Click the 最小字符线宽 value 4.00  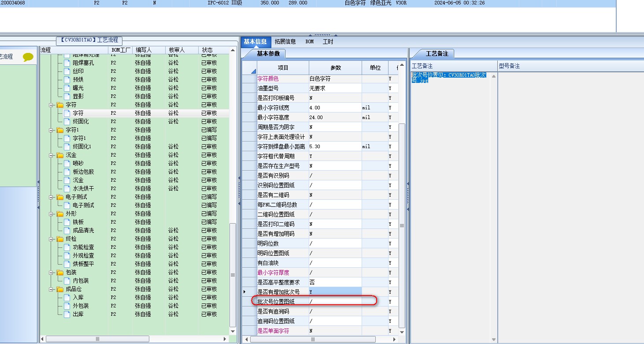pyautogui.click(x=336, y=108)
